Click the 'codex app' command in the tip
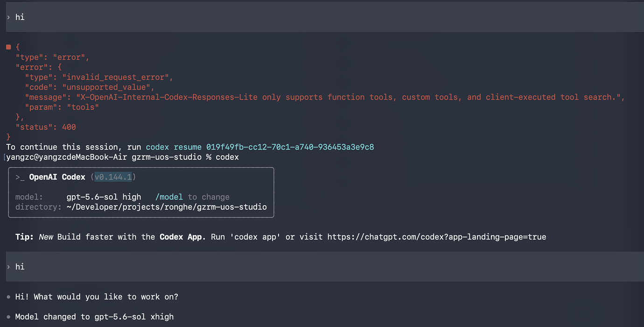 [255, 237]
